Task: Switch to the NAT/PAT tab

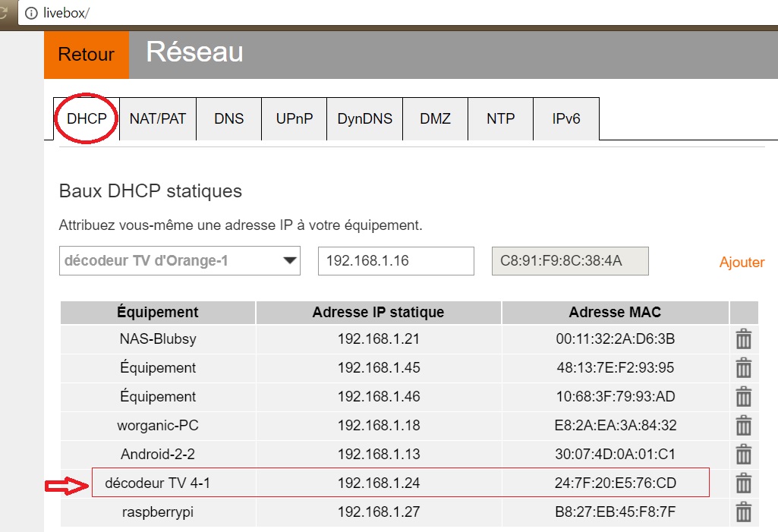Action: (157, 118)
